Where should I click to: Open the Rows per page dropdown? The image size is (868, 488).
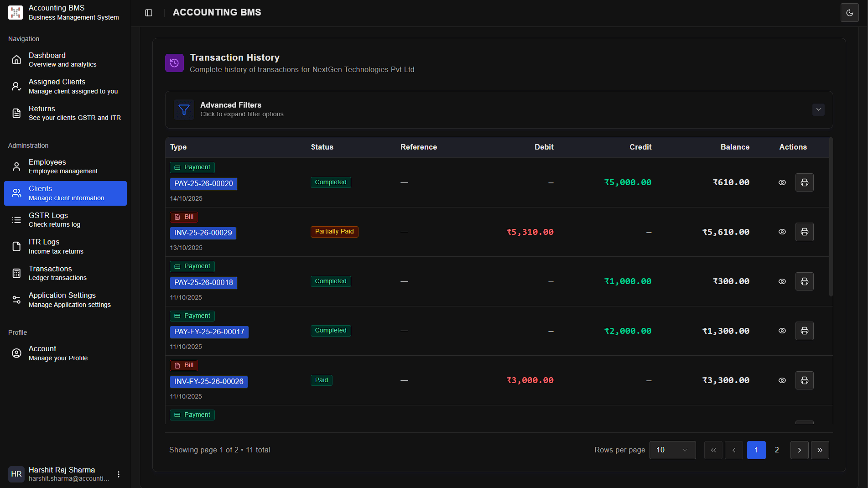672,450
